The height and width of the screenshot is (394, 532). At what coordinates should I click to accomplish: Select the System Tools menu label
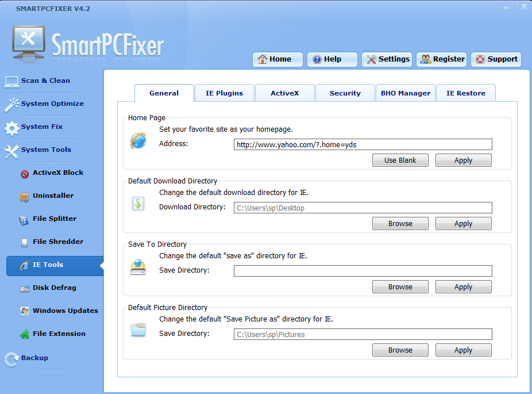pyautogui.click(x=46, y=150)
